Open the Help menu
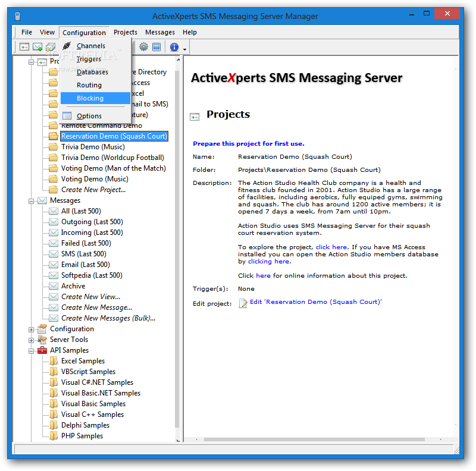 [190, 32]
